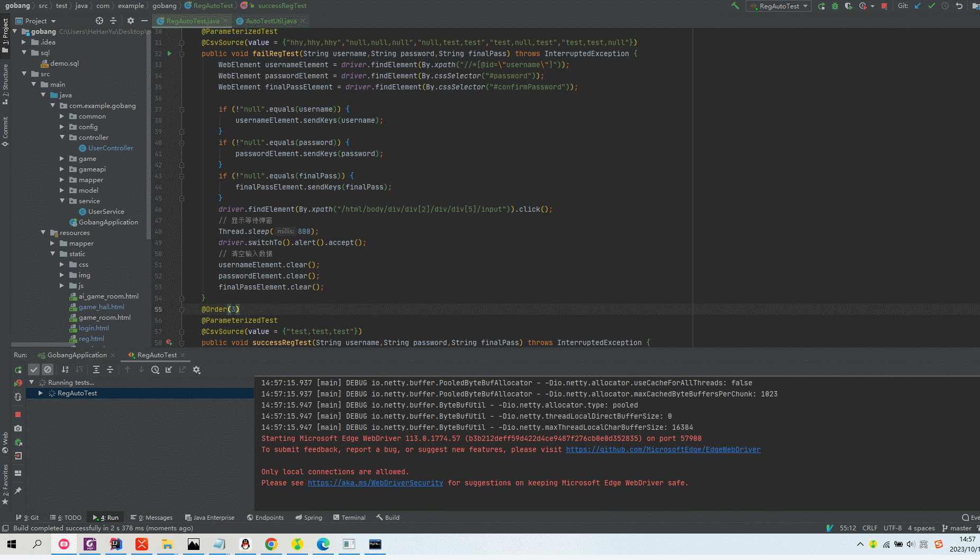Expand the common package
This screenshot has height=560, width=980.
[62, 116]
